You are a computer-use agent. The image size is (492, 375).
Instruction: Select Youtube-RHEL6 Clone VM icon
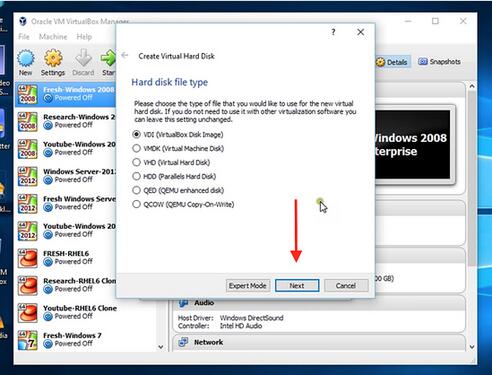(x=28, y=313)
